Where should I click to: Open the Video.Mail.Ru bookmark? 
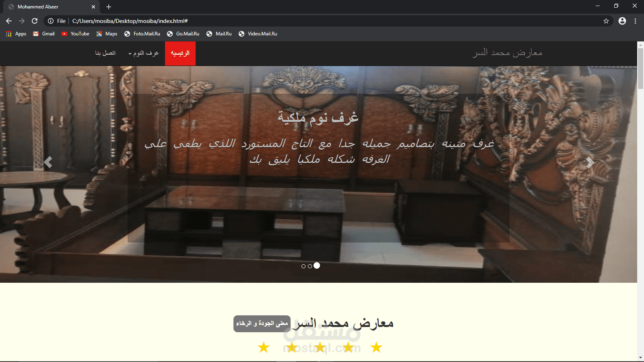(x=258, y=34)
